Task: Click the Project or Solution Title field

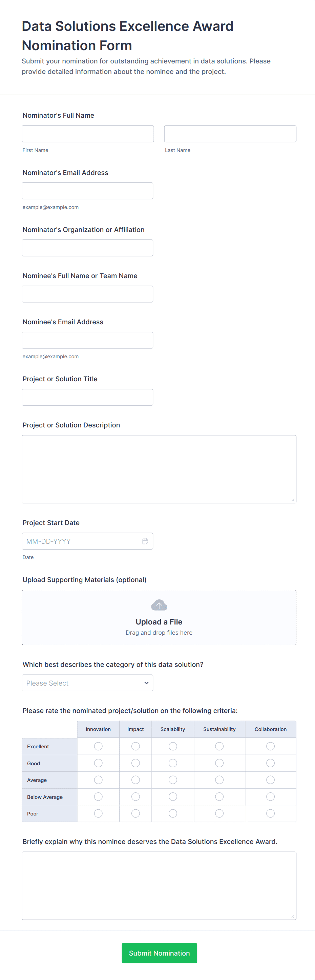Action: (87, 397)
